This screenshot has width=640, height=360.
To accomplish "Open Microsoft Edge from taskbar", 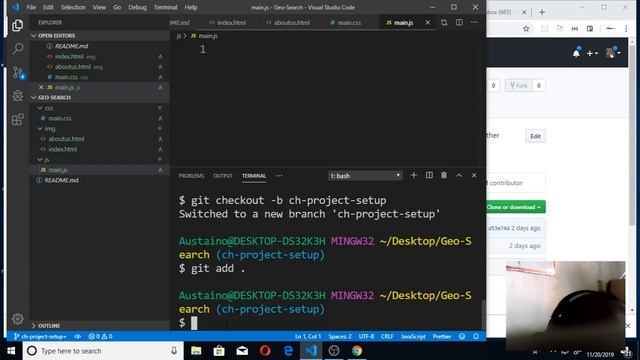I will click(288, 351).
